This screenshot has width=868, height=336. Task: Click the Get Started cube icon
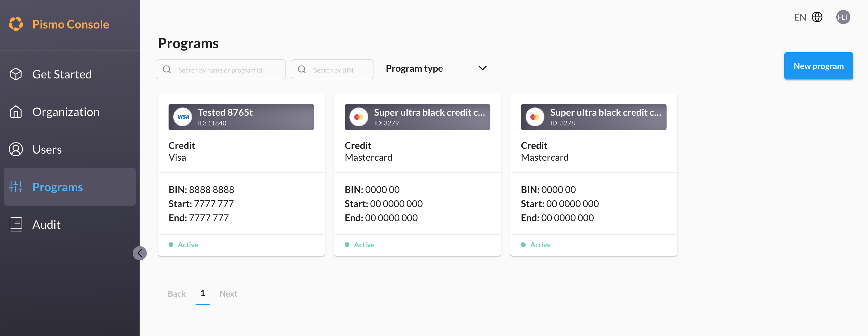(x=16, y=74)
